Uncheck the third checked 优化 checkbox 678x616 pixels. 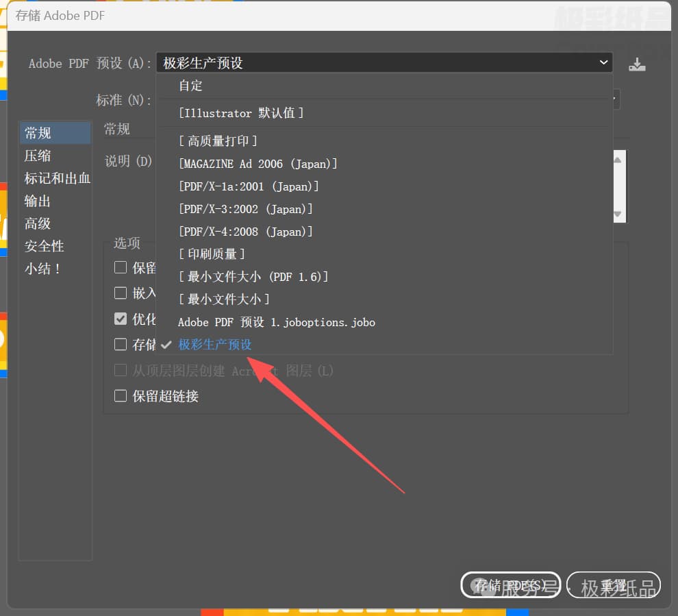coord(121,319)
